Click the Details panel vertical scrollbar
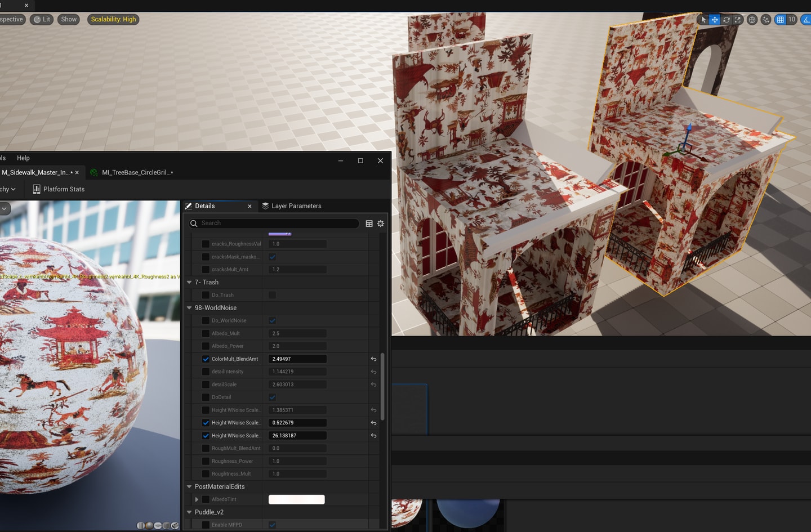 [x=383, y=386]
